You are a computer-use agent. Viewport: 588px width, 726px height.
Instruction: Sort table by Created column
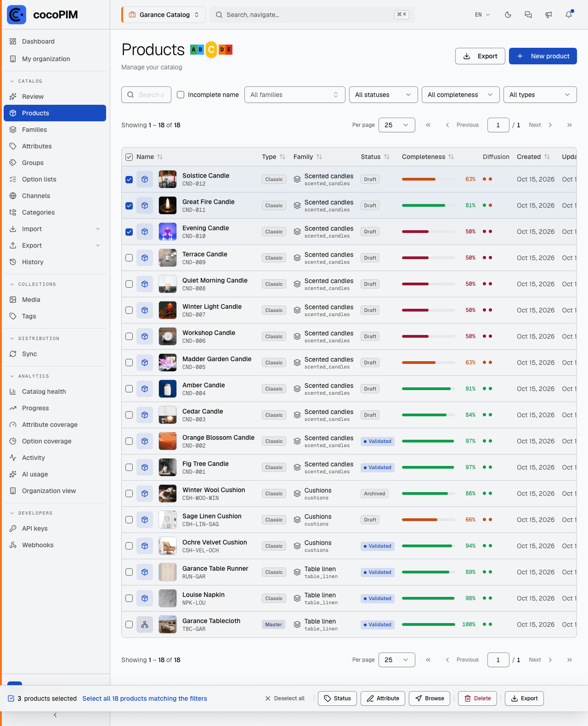[x=533, y=157]
